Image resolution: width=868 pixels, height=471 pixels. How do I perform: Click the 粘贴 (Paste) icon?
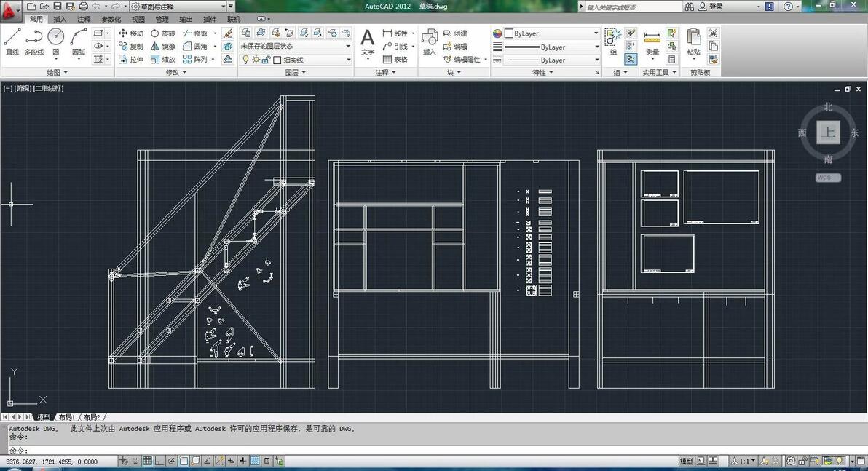[x=694, y=43]
